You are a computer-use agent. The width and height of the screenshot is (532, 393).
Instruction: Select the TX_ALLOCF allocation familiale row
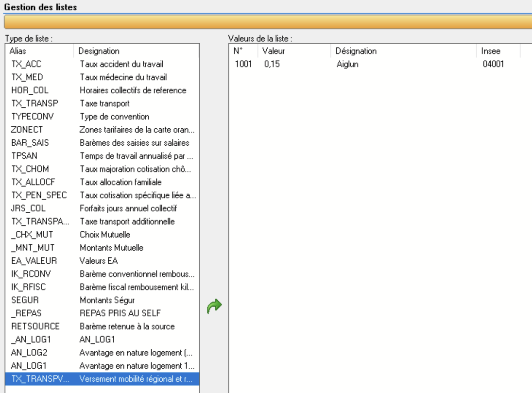[103, 182]
